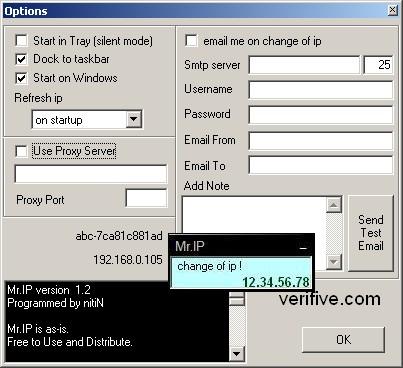Click the Proxy Port field
Image resolution: width=403 pixels, height=368 pixels.
point(146,198)
